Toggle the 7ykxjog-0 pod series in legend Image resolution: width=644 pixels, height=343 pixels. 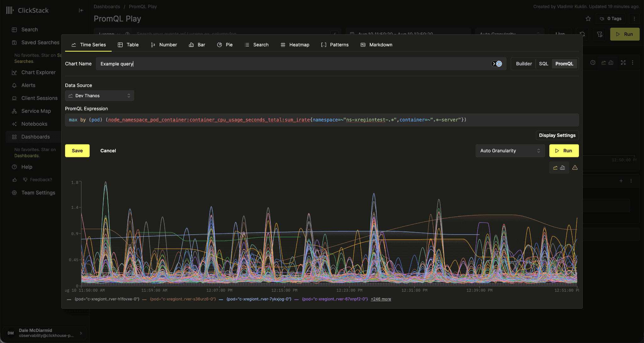255,299
